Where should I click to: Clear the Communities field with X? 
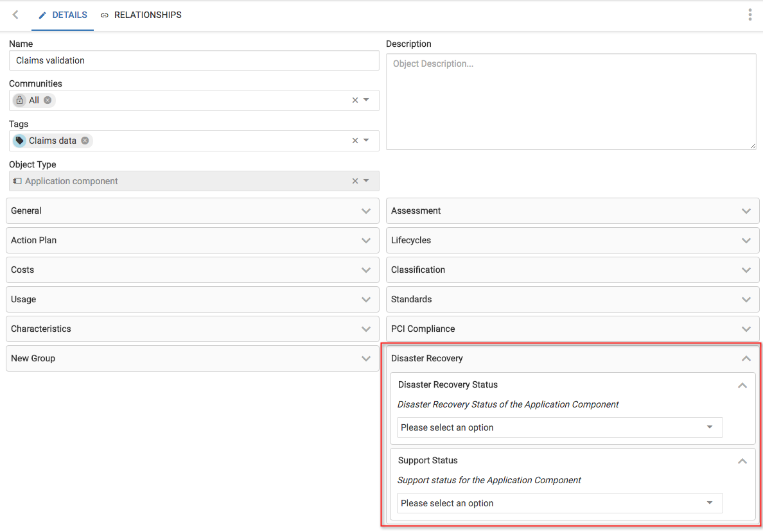(355, 100)
